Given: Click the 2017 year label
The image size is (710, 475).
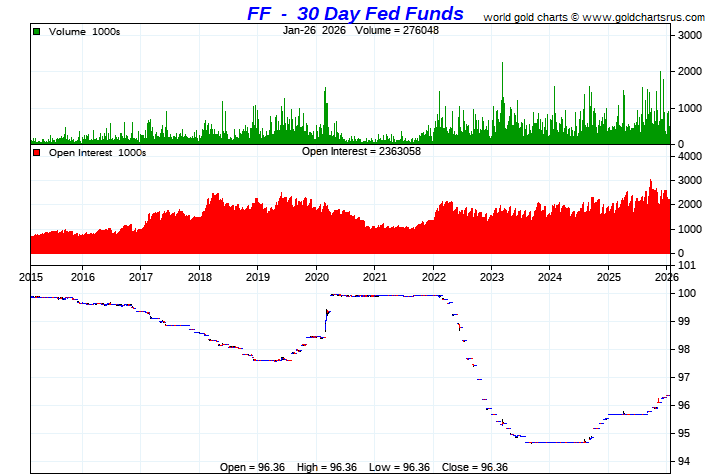Looking at the screenshot, I should click(141, 277).
